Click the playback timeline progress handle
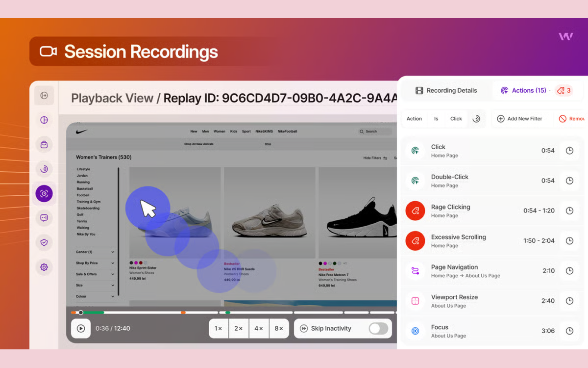This screenshot has width=588, height=368. [x=81, y=313]
